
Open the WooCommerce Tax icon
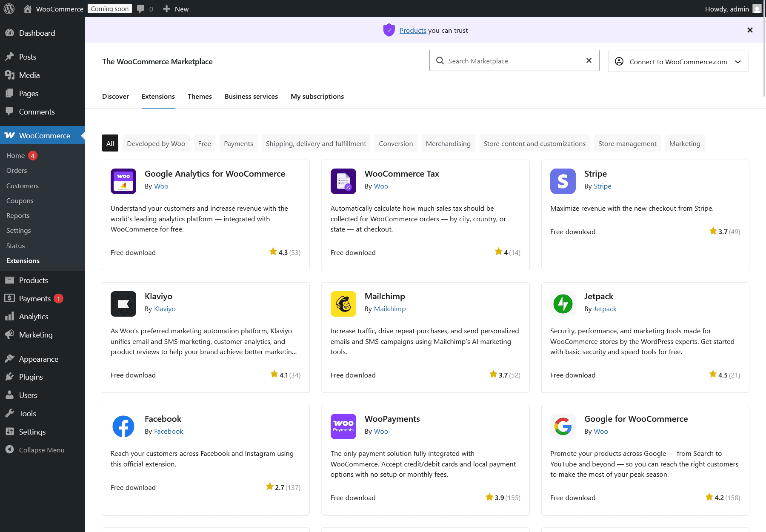click(x=343, y=181)
